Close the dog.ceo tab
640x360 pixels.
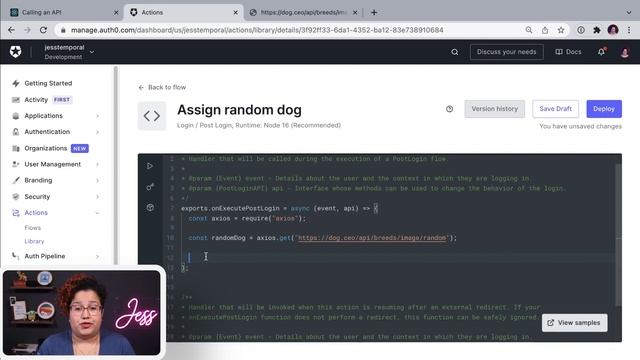(355, 13)
